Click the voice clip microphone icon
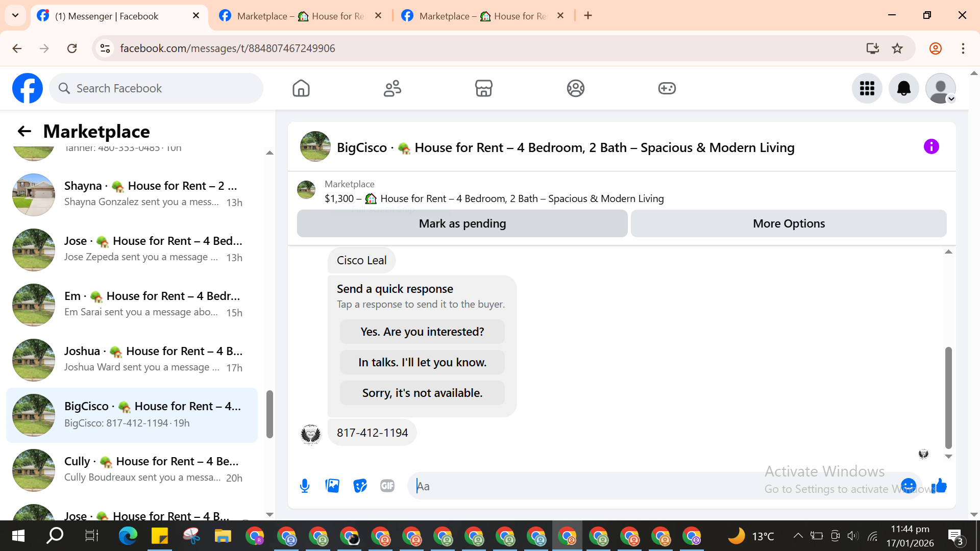Screen dimensions: 980x551 (x=305, y=486)
